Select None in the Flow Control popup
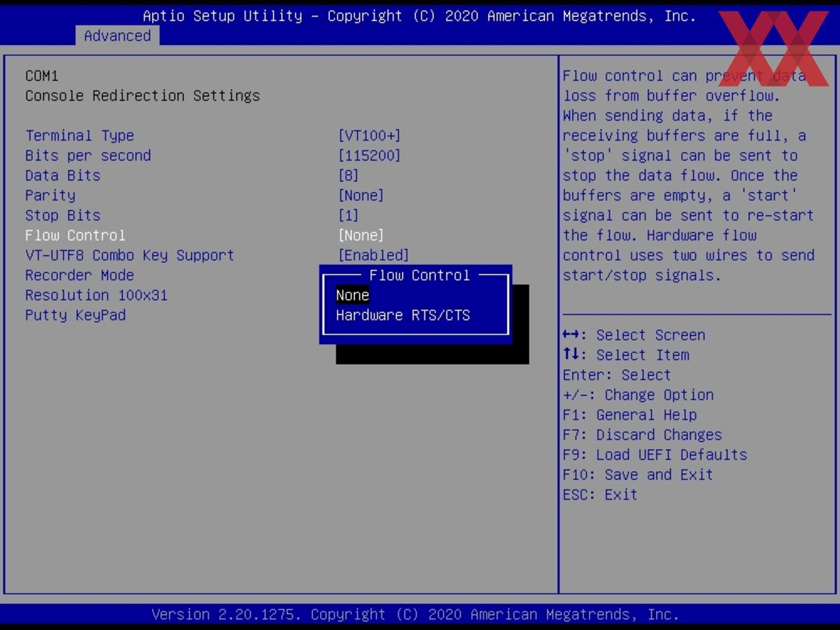This screenshot has height=630, width=840. pos(353,295)
